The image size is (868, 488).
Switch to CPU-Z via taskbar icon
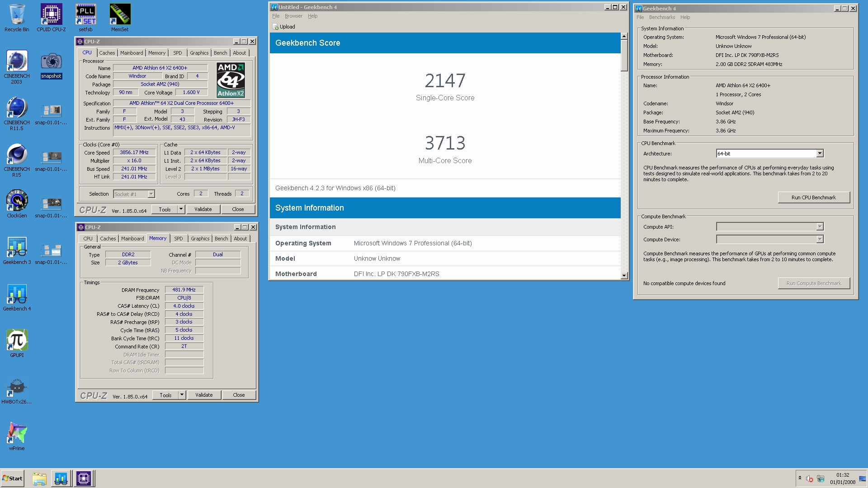(x=84, y=479)
